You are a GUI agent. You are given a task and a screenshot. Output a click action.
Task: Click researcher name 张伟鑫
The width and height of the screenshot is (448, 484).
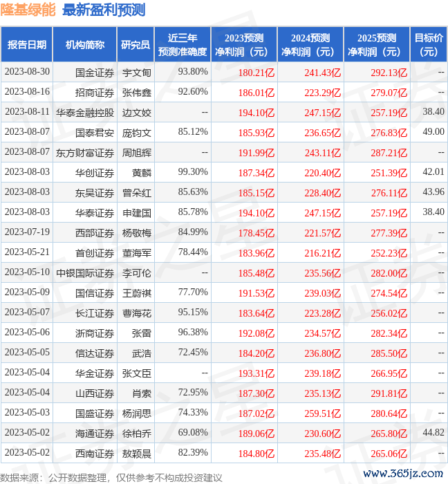[137, 93]
